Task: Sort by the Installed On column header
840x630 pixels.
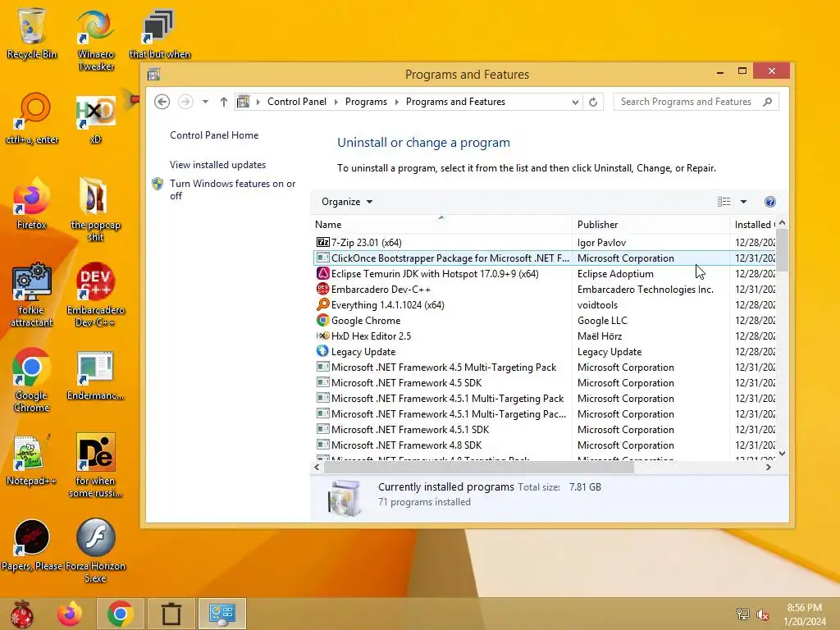Action: tap(754, 225)
